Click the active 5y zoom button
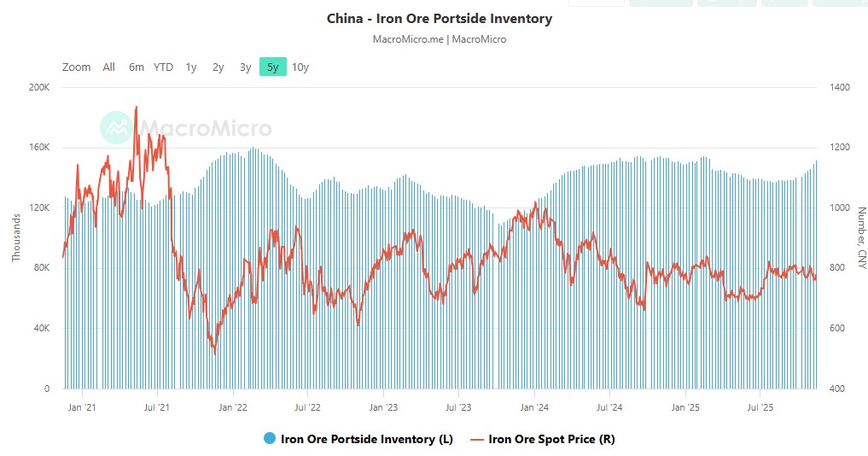The width and height of the screenshot is (868, 456). (273, 67)
